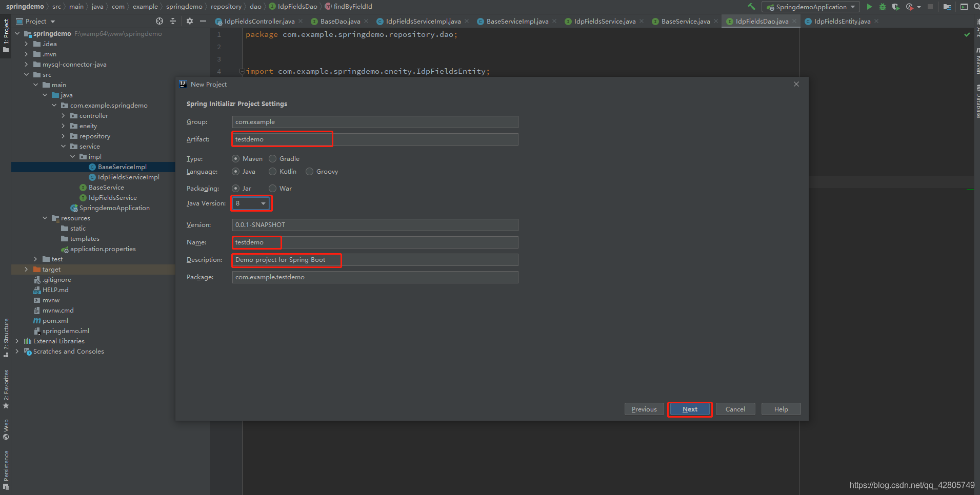Close the IdpFieldsDao.java tab
Viewport: 980px width, 495px height.
coord(794,21)
